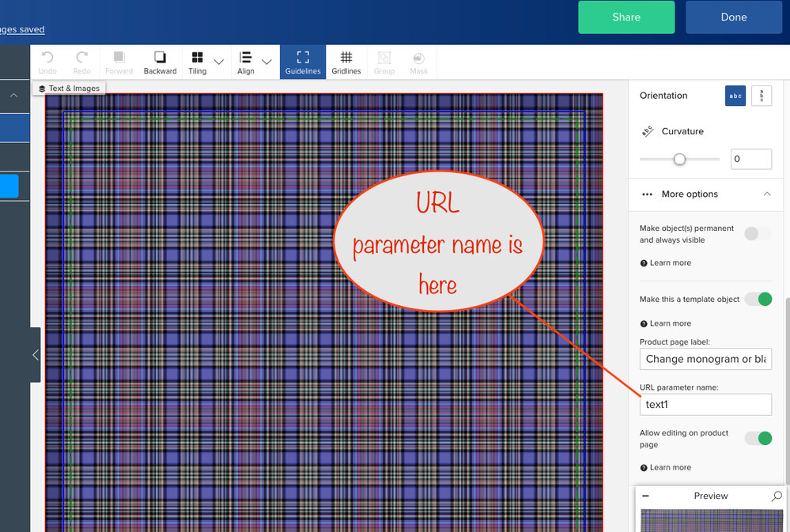
Task: Click the Product page label field
Action: 705,359
